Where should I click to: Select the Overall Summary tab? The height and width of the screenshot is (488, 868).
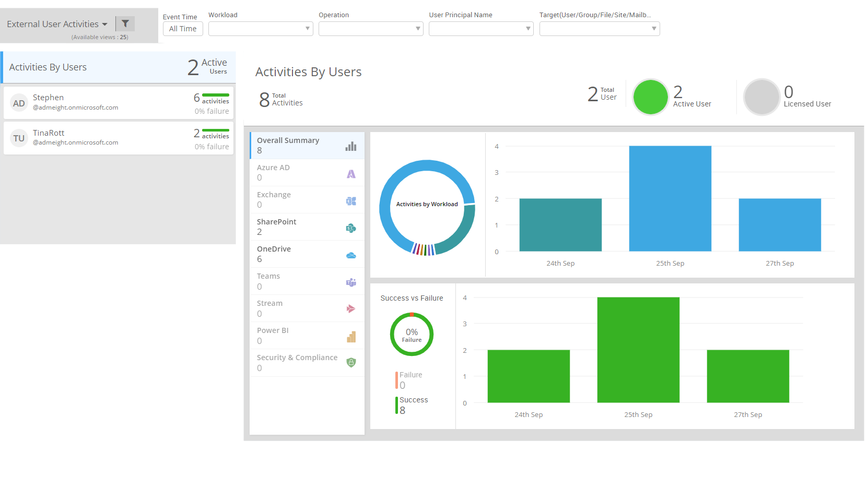[x=307, y=146]
